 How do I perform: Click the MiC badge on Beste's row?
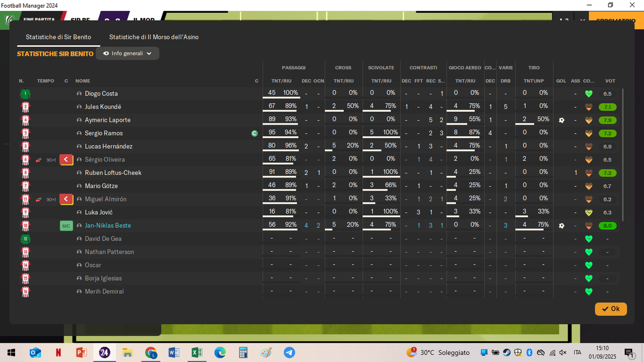pyautogui.click(x=66, y=226)
